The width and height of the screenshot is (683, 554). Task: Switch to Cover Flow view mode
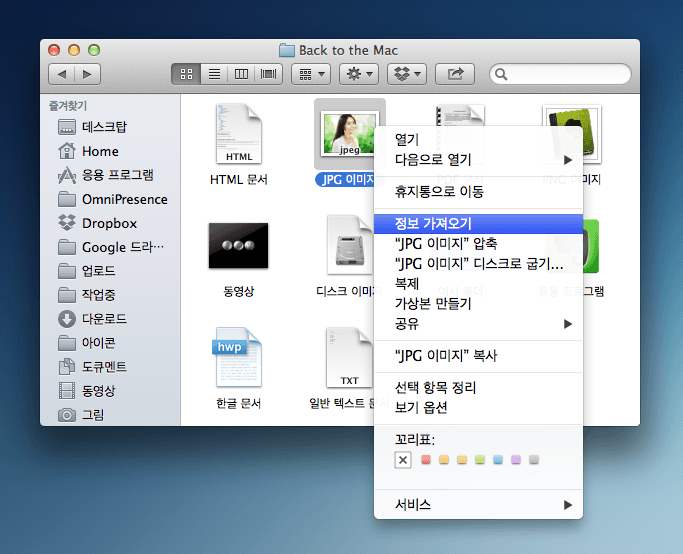tap(268, 74)
